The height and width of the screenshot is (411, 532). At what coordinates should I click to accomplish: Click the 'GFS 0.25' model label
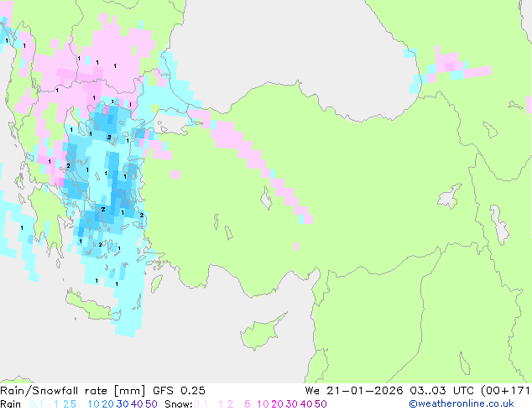[179, 391]
